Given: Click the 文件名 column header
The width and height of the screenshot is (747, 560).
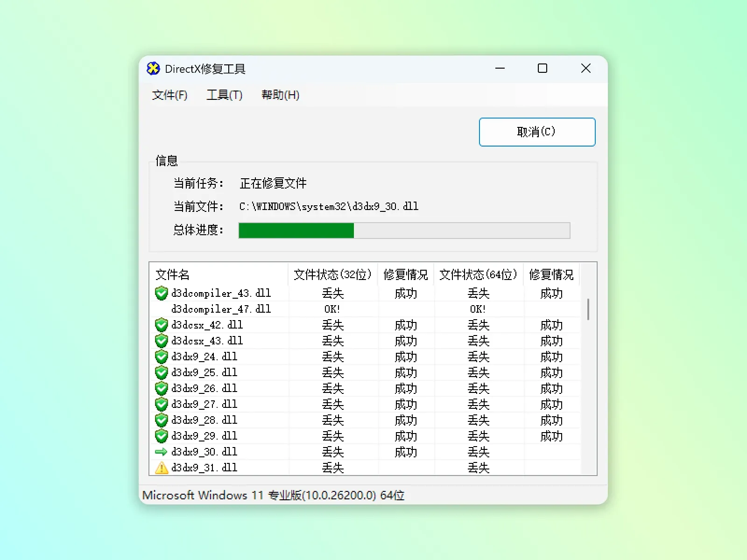Looking at the screenshot, I should pos(219,274).
